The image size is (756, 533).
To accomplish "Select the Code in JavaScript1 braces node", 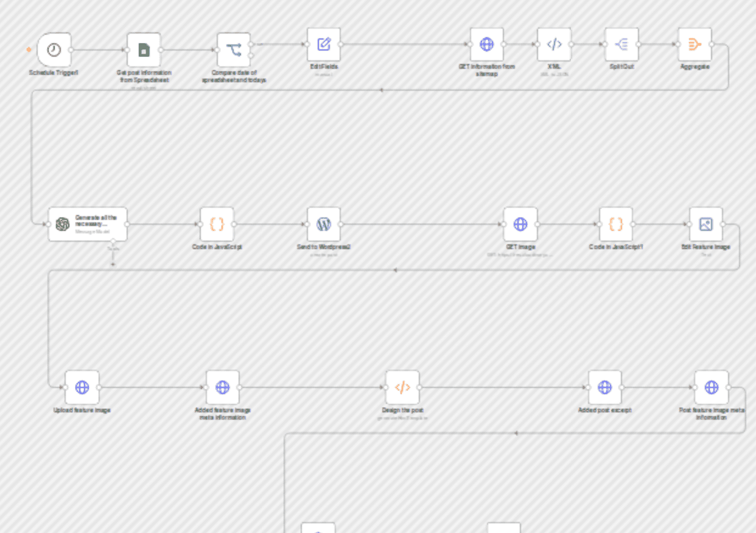I will (616, 224).
